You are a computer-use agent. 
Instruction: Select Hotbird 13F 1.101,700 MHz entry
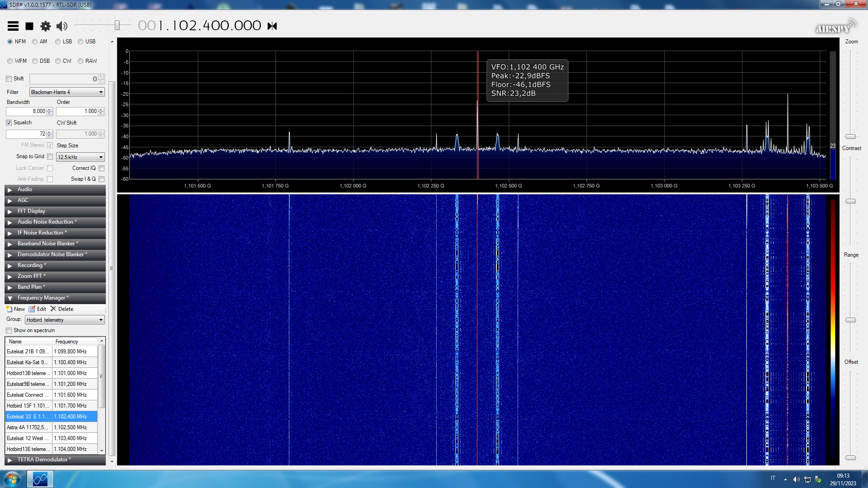pyautogui.click(x=27, y=406)
